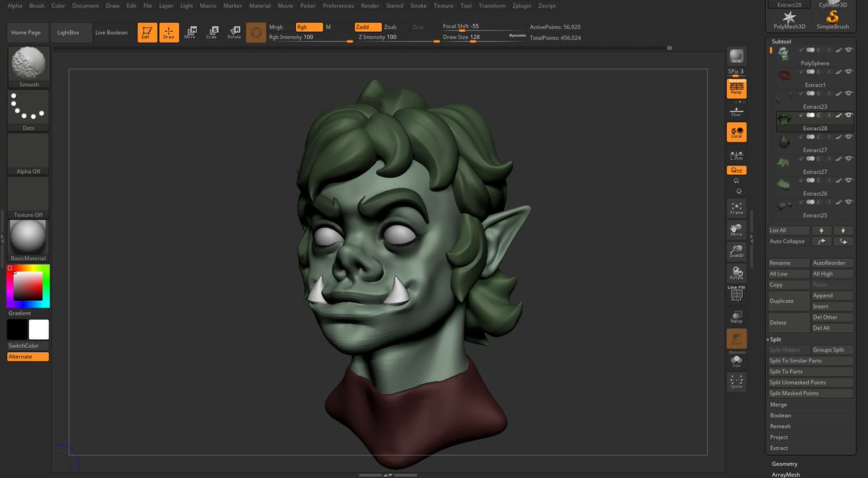868x478 pixels.
Task: Open the Stroke menu
Action: [418, 6]
